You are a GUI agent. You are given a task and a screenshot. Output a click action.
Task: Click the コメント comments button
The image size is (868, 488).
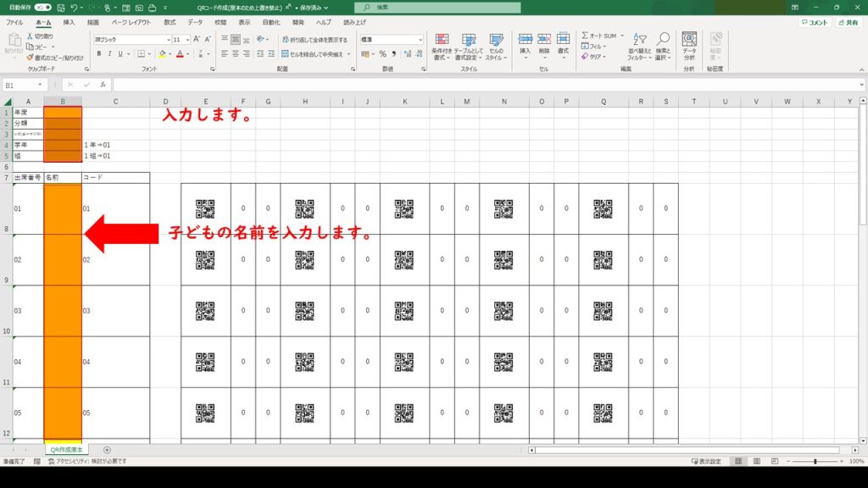(815, 23)
